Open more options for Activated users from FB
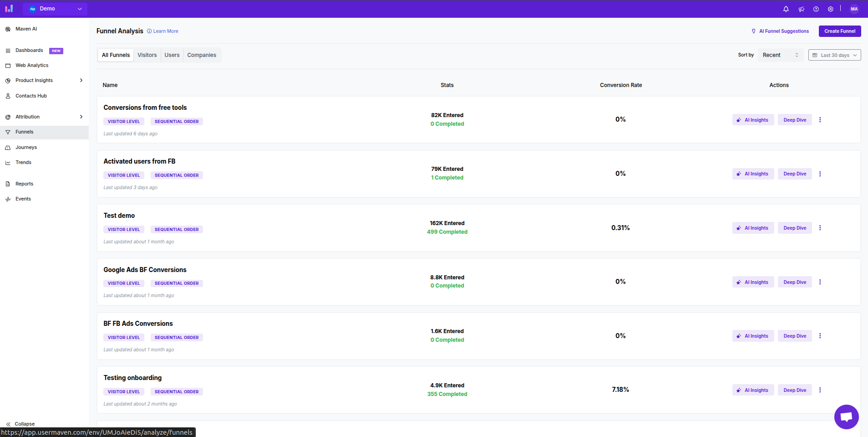This screenshot has width=868, height=437. pos(820,174)
